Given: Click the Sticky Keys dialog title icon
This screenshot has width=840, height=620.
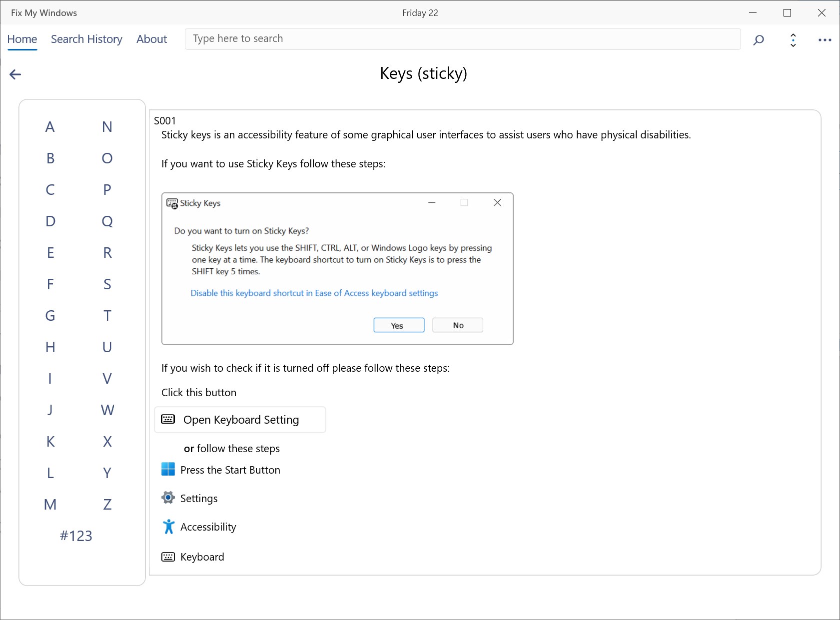Looking at the screenshot, I should pos(172,203).
